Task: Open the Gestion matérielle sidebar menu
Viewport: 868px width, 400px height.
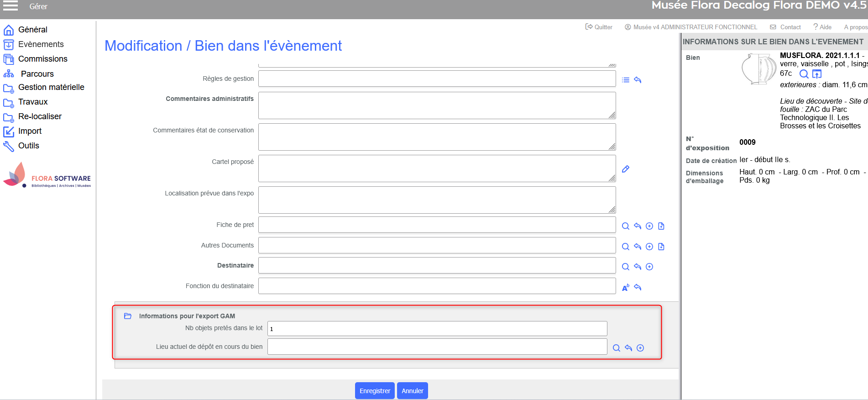Action: [x=51, y=87]
